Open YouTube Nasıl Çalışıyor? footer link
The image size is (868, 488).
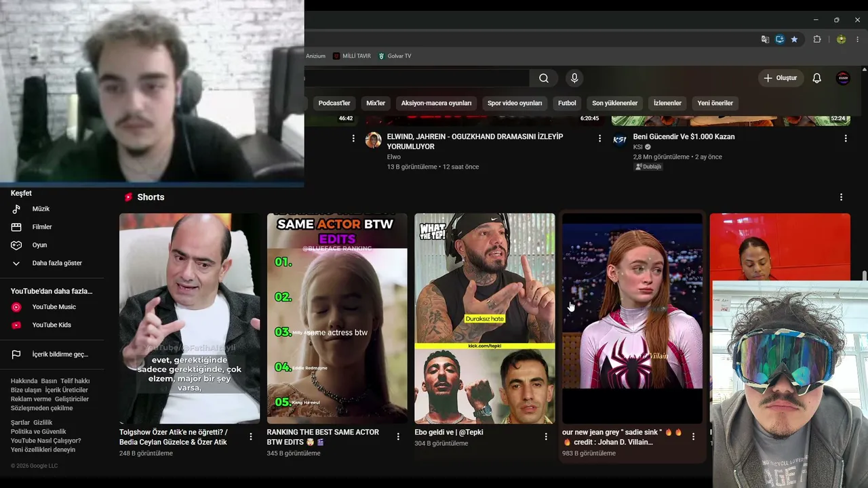45,441
